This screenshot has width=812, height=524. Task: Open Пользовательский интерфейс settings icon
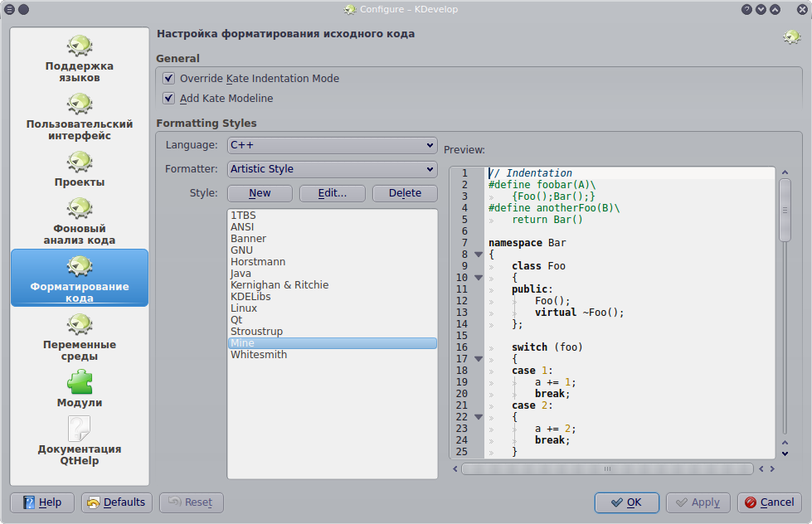tap(80, 104)
